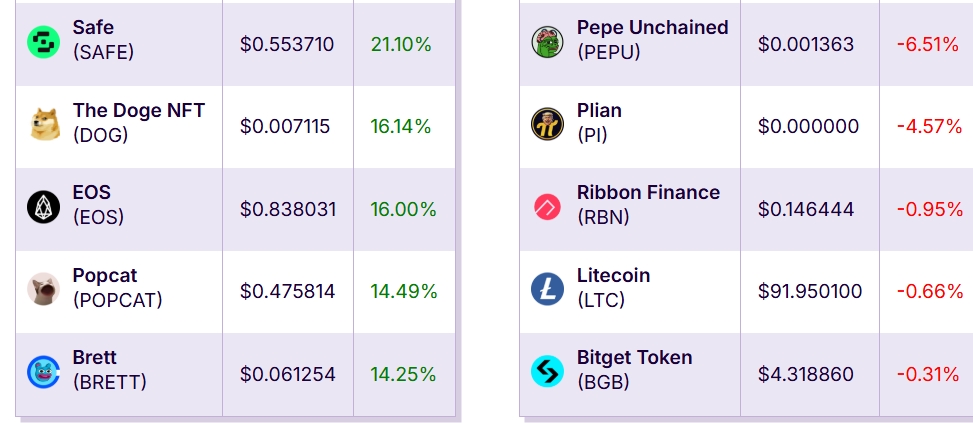Select the Litecoin (LTC) name
This screenshot has height=423, width=973.
[x=613, y=287]
